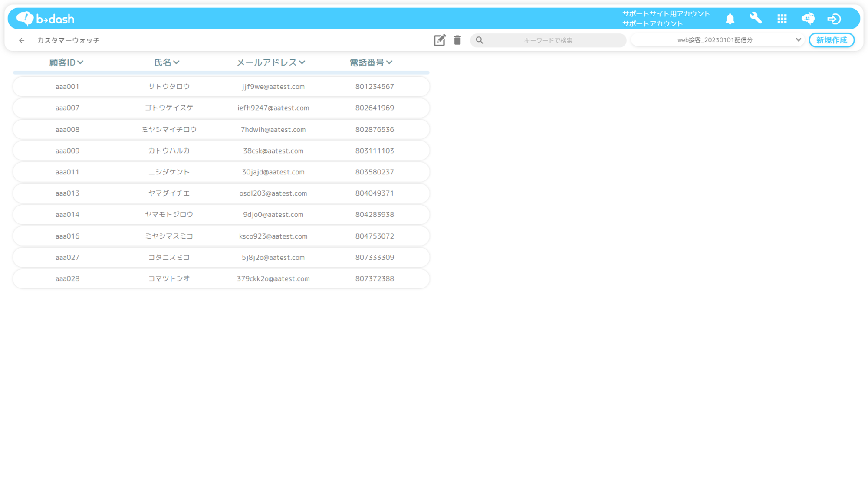Click the edit pencil icon
The width and height of the screenshot is (868, 488).
[439, 40]
